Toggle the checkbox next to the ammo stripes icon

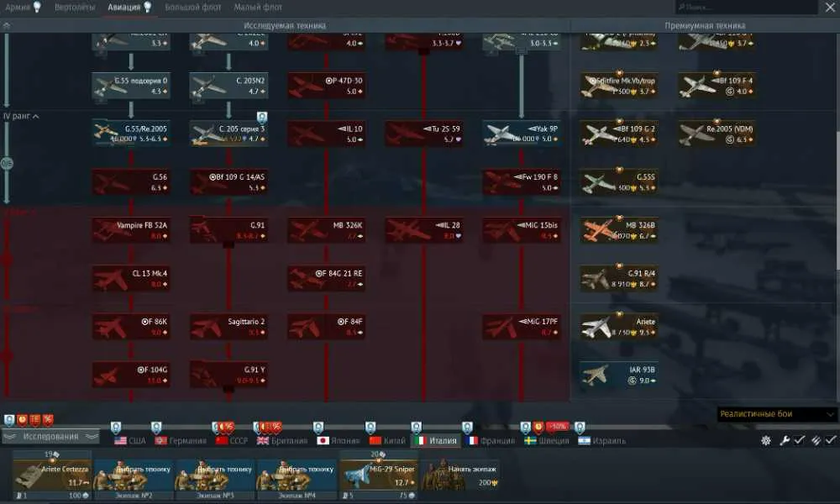[831, 439]
